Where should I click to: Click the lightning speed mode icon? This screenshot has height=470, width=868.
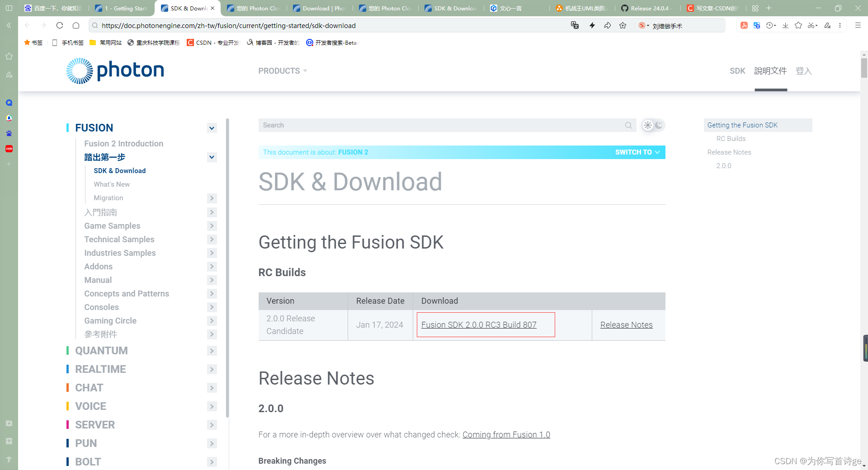[x=592, y=25]
